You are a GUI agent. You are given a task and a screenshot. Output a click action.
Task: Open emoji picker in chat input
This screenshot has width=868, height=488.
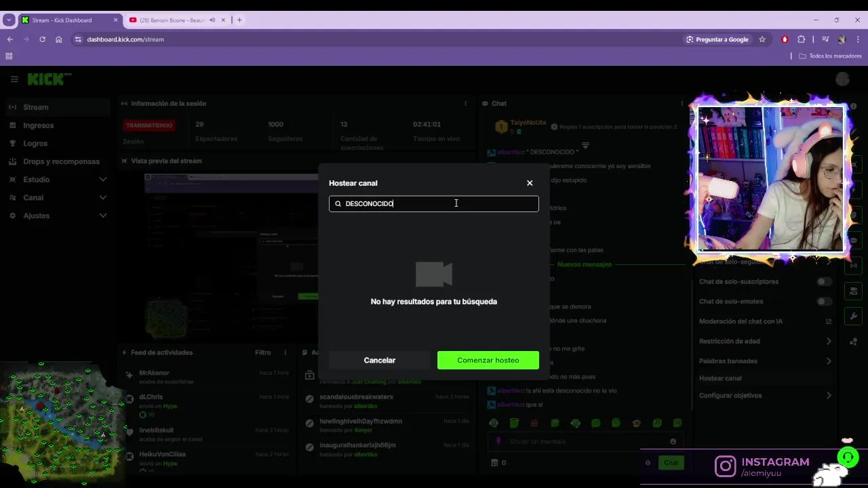[x=673, y=441]
